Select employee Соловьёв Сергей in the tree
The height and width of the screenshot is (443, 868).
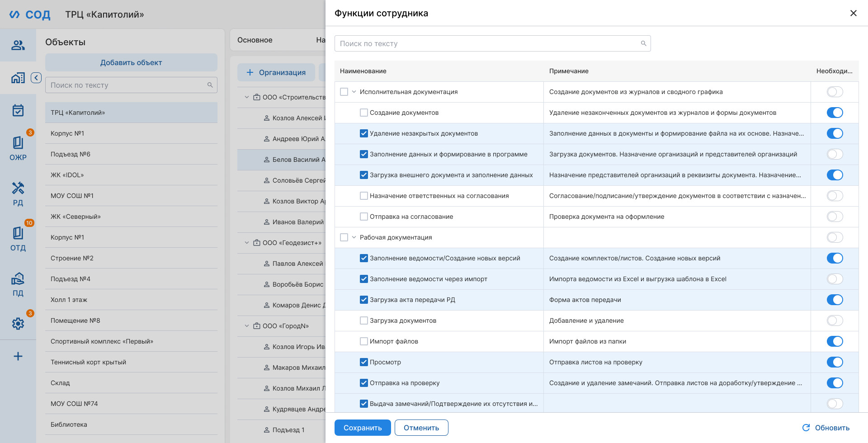[281, 180]
